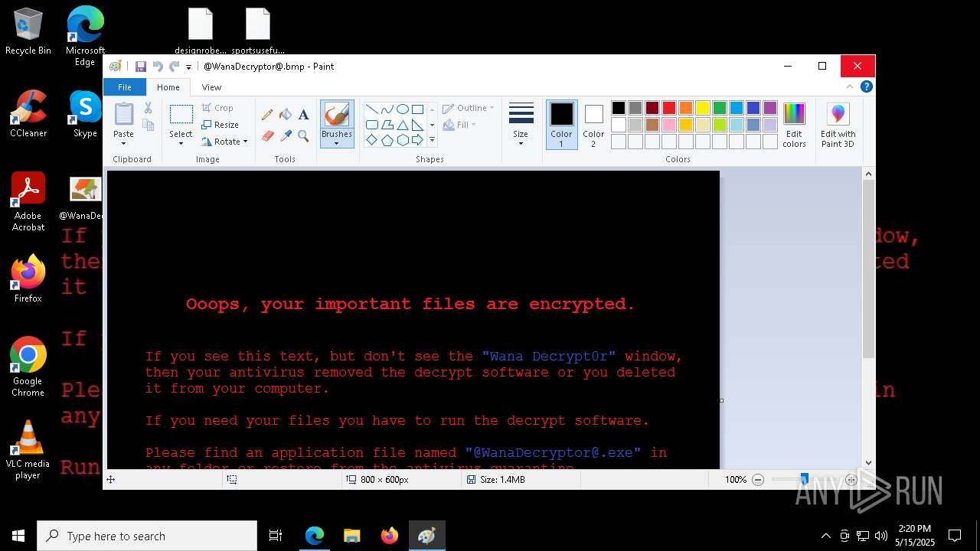The image size is (980, 551).
Task: Click the taskbar search box
Action: pyautogui.click(x=147, y=536)
